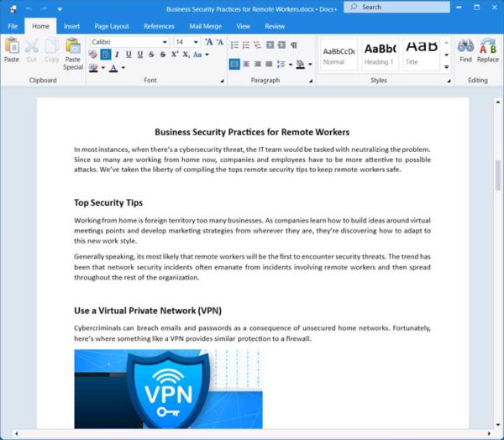Apply Title style
Image resolution: width=504 pixels, height=440 pixels.
421,55
